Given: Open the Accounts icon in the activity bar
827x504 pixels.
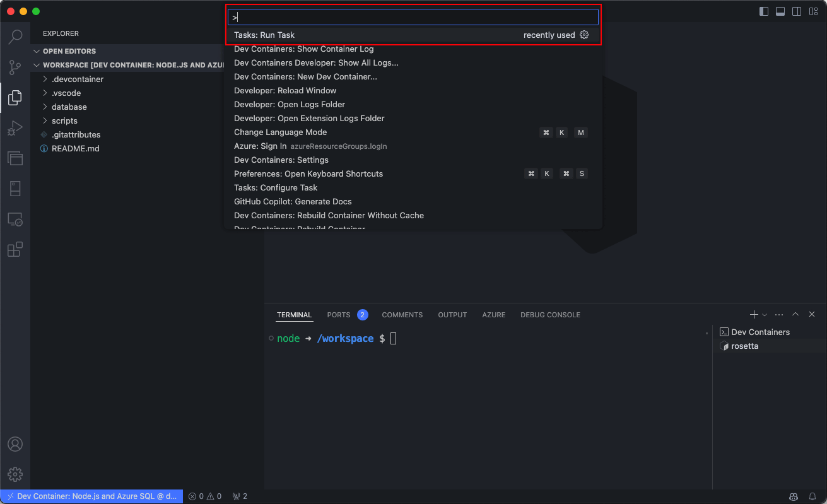Looking at the screenshot, I should click(15, 443).
